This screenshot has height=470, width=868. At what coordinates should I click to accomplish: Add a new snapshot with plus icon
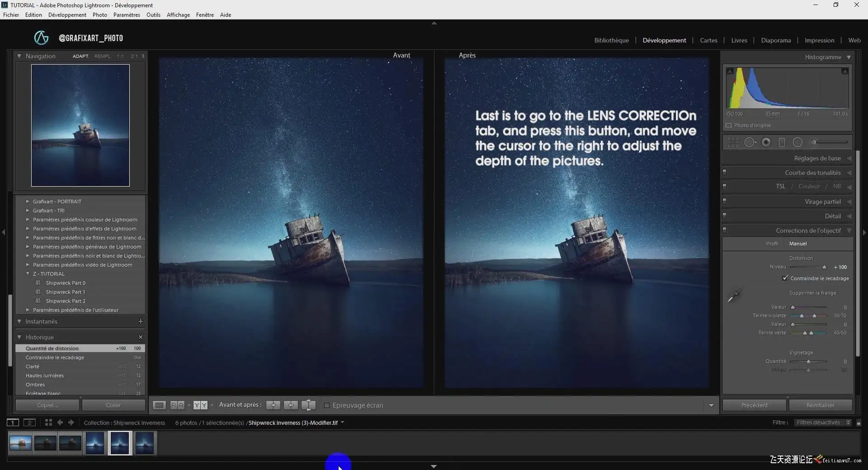click(140, 321)
